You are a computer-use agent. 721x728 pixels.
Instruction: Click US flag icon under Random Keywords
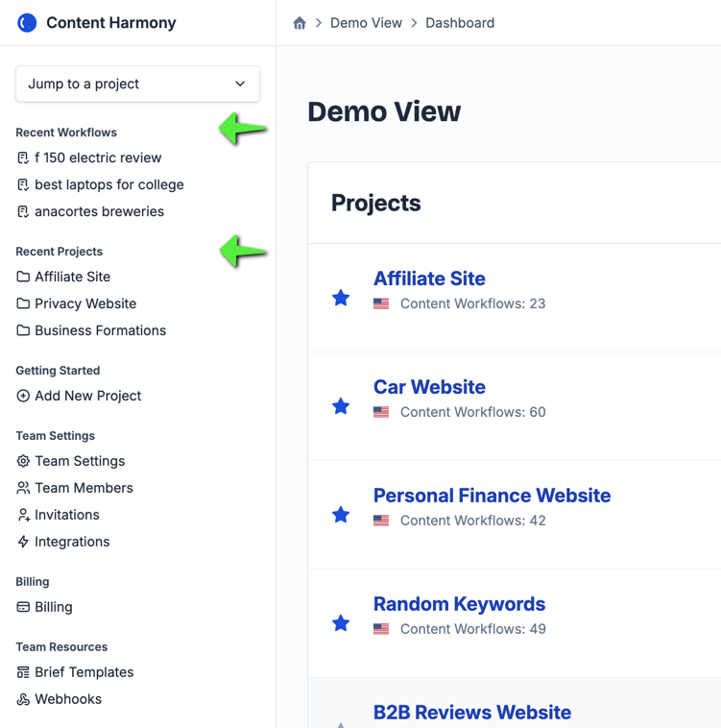pyautogui.click(x=381, y=629)
